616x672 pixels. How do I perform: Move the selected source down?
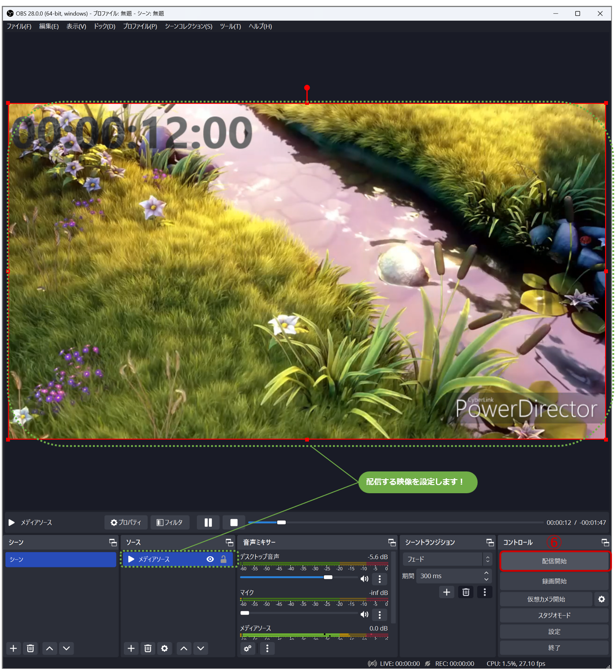pyautogui.click(x=200, y=648)
